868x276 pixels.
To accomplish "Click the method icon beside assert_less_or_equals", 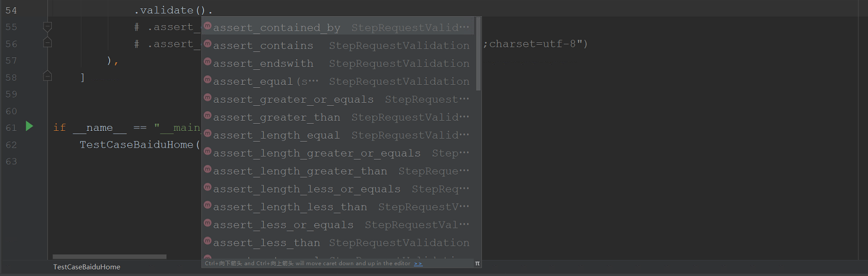I will 208,223.
